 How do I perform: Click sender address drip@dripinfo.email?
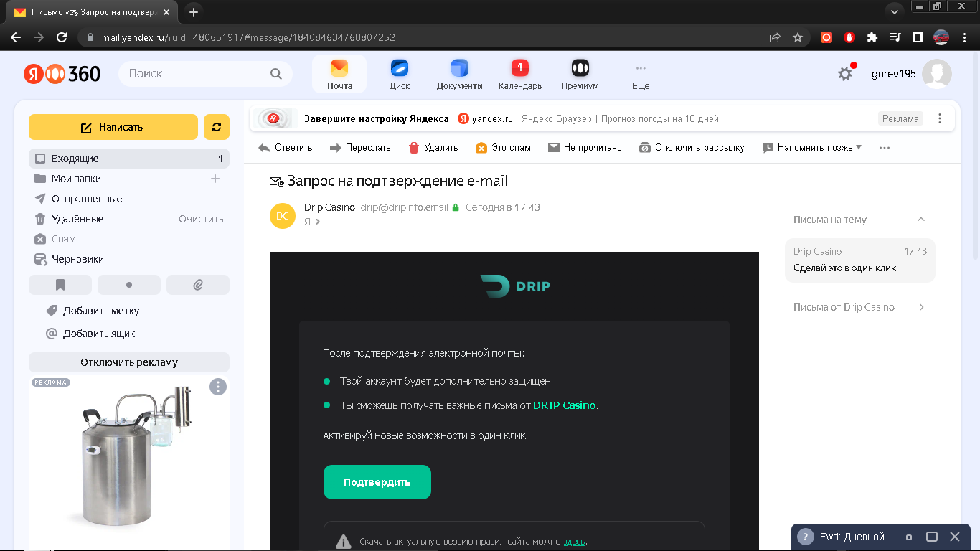pos(405,207)
